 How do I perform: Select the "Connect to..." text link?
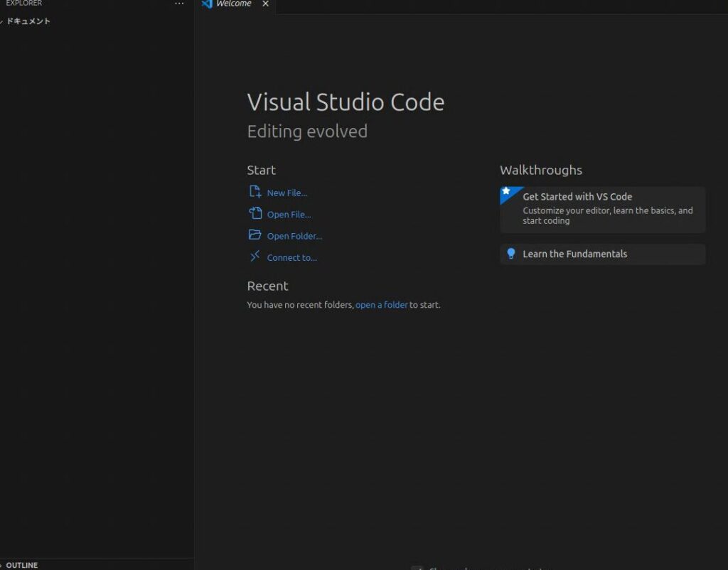[292, 258]
